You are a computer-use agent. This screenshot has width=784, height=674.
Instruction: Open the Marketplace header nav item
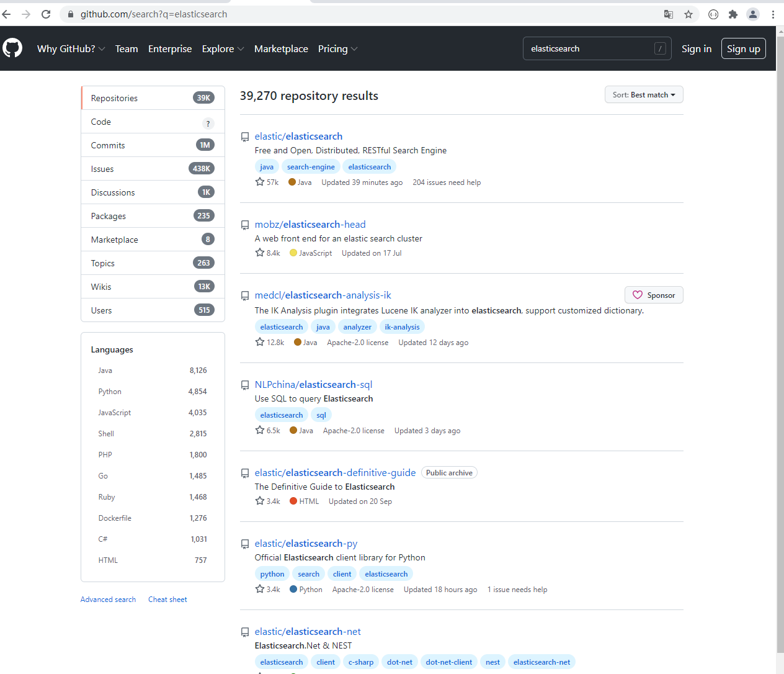point(281,48)
